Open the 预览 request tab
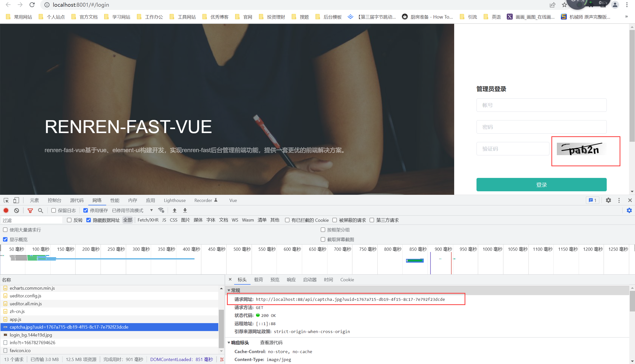 pos(275,280)
